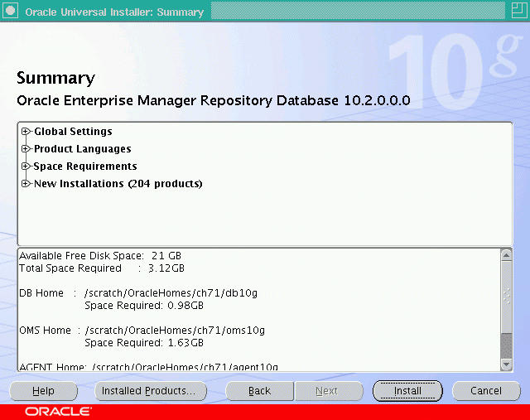
Task: Expand the Space Requirements node
Action: (26, 166)
